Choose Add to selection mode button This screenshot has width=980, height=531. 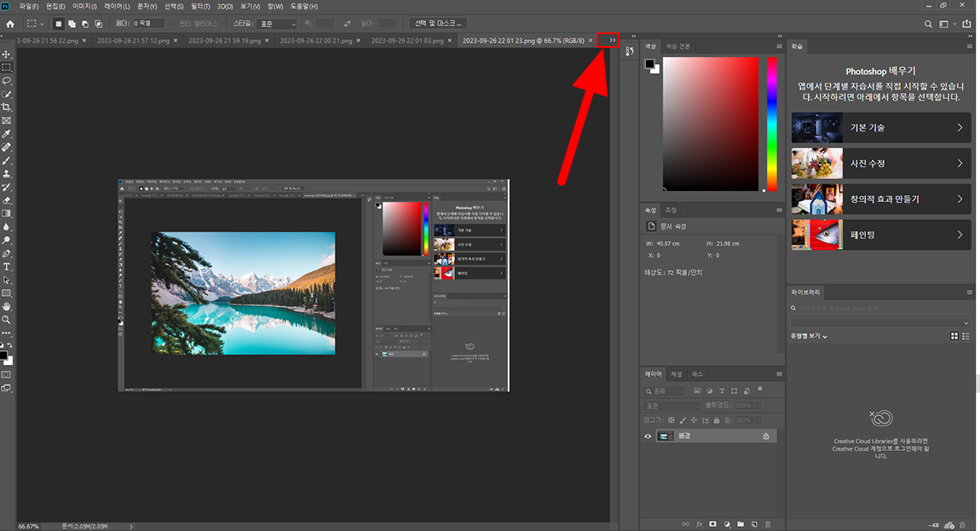point(72,24)
